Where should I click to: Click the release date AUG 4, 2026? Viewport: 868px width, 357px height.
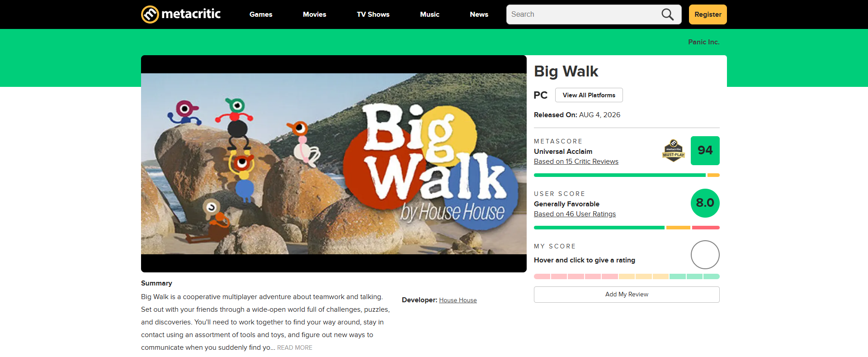click(599, 115)
